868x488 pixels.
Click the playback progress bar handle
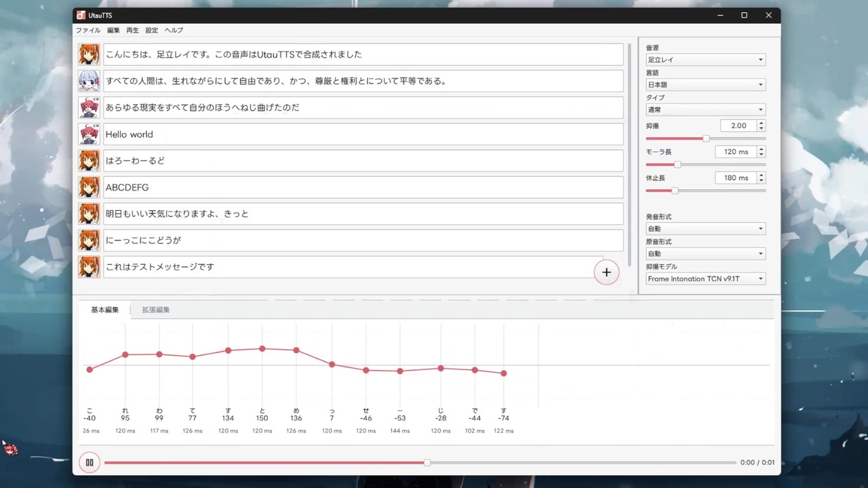(x=427, y=462)
